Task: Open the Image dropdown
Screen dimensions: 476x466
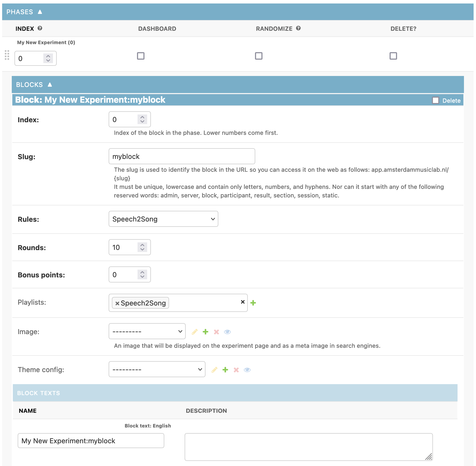Action: (x=147, y=331)
